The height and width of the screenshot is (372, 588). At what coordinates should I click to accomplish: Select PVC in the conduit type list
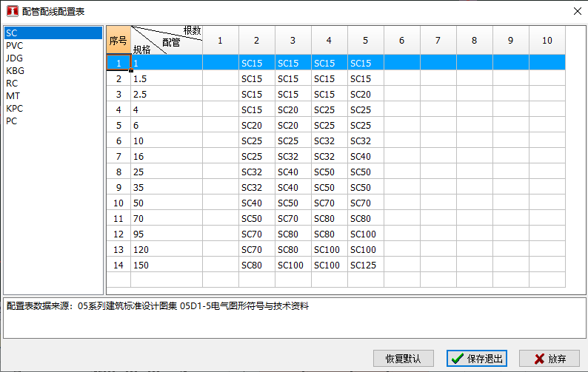coord(15,45)
